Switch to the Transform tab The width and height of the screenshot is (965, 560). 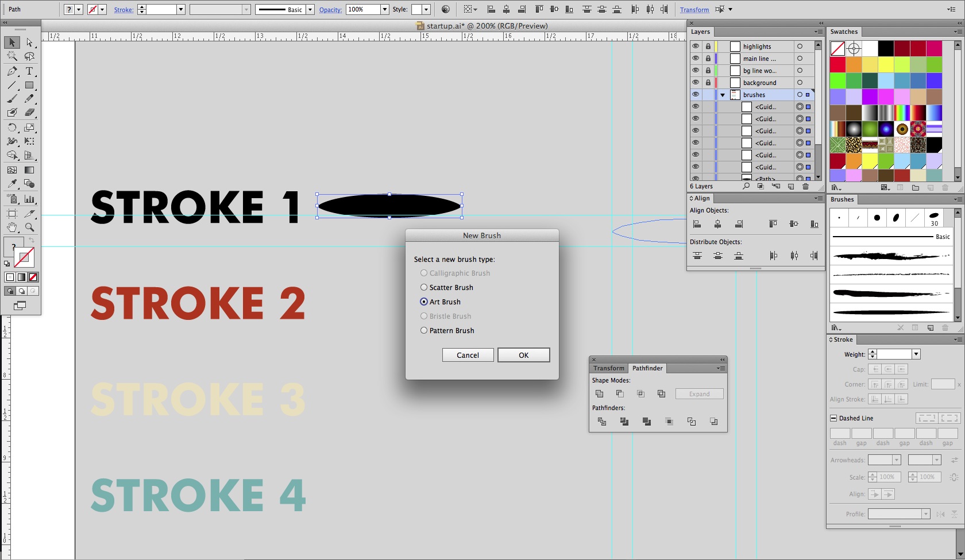tap(609, 368)
